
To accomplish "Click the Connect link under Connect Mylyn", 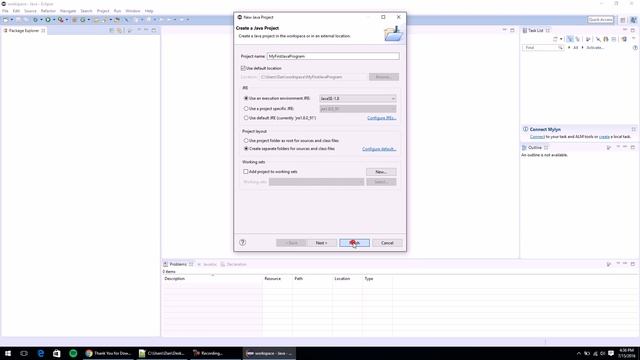I will coord(537,137).
